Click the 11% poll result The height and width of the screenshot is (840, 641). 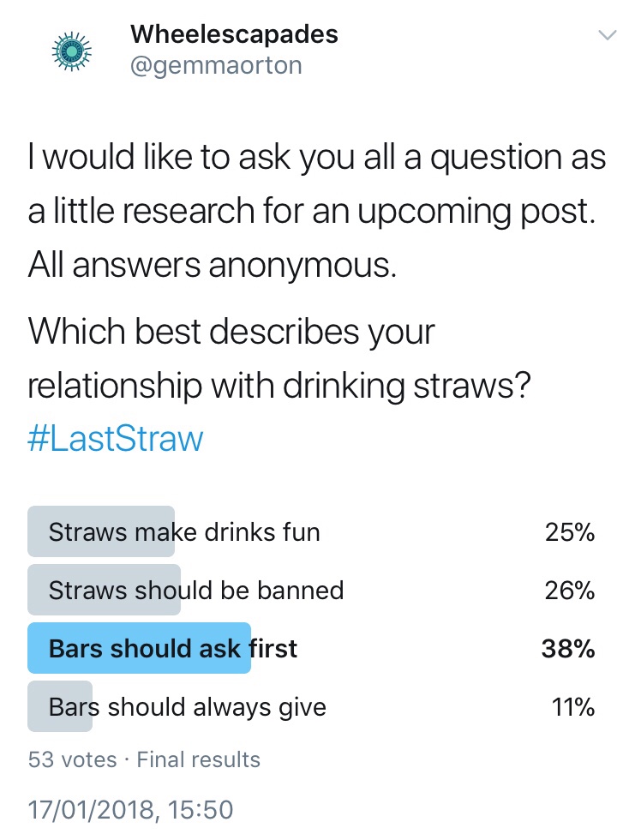pos(572,708)
